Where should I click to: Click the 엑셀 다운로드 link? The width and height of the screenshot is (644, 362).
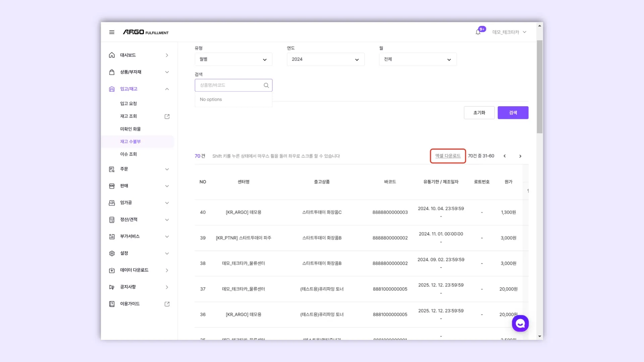click(448, 156)
